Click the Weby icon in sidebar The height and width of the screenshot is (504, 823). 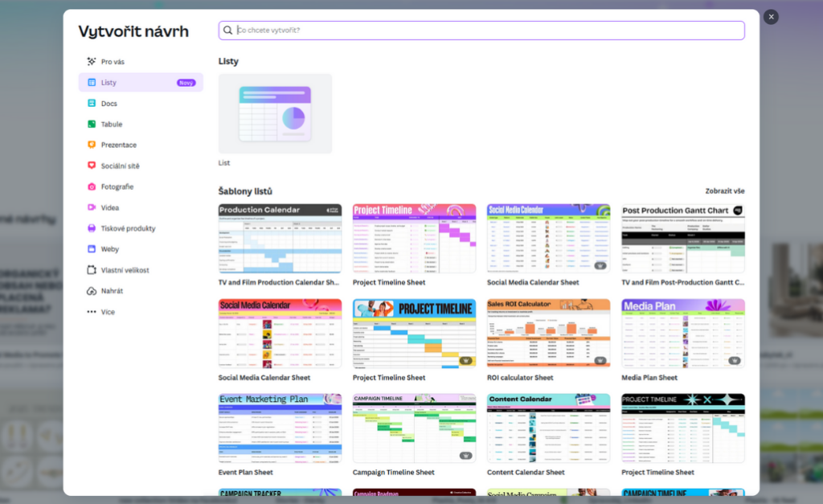(x=92, y=249)
